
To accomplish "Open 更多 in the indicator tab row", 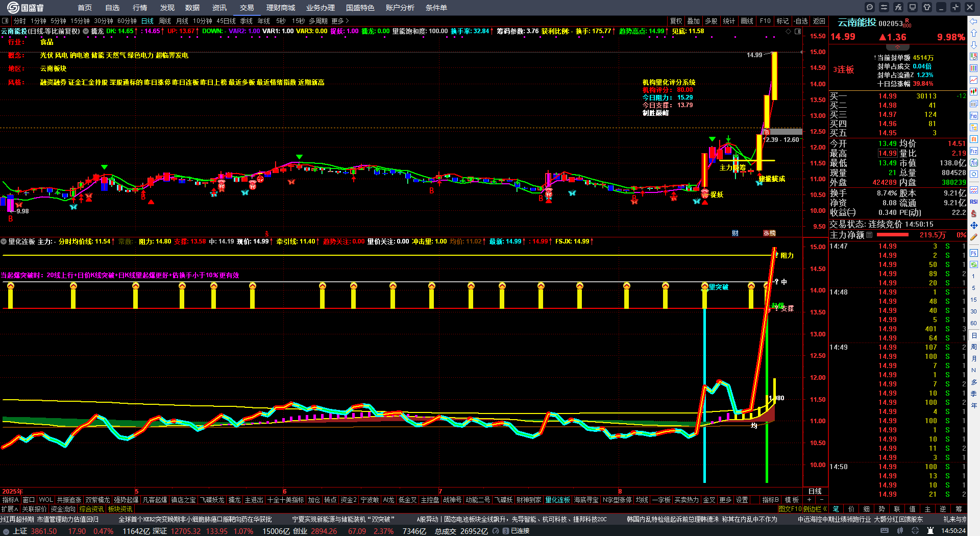I will pos(725,500).
